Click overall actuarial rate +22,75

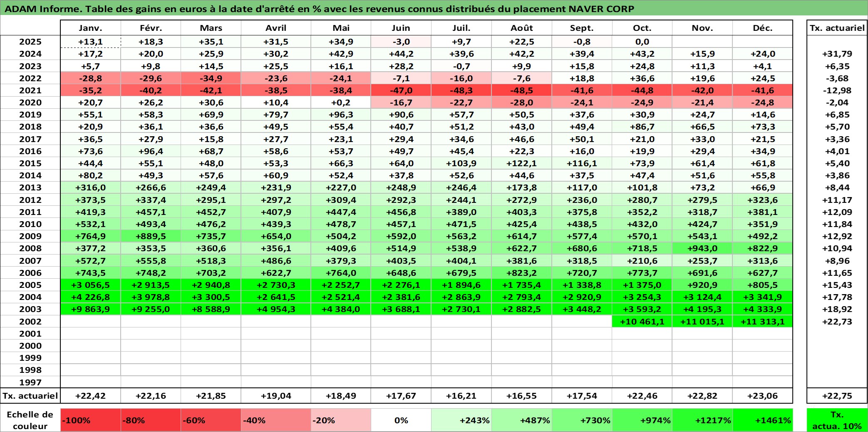[x=837, y=396]
